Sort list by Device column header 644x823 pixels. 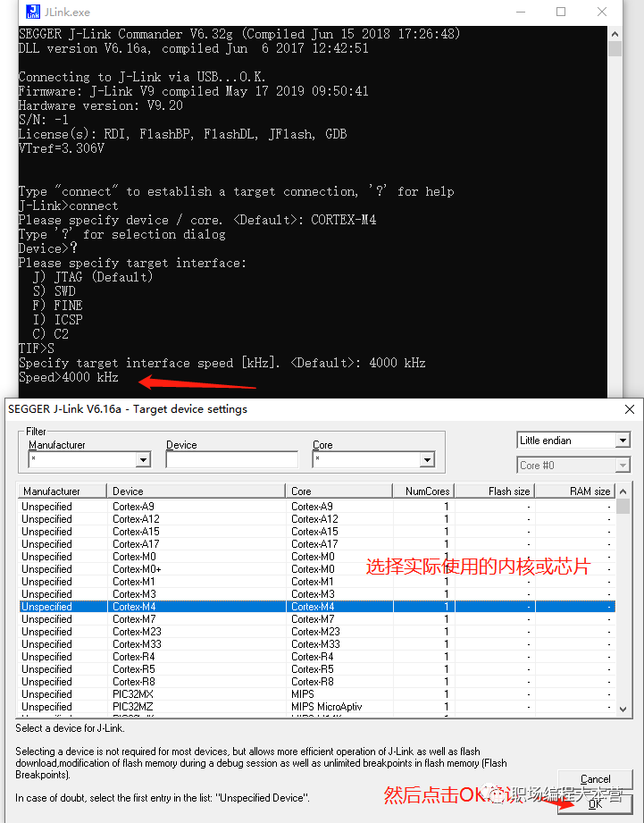click(197, 491)
